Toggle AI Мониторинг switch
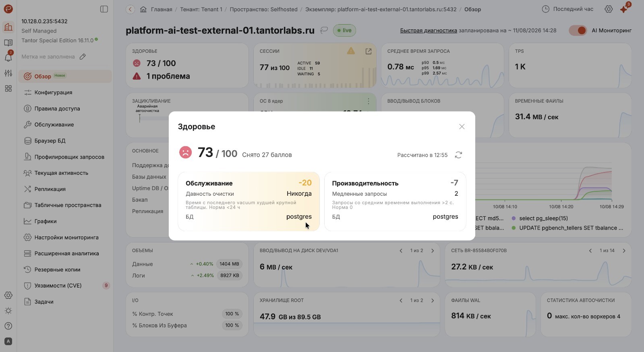The image size is (644, 352). coord(578,30)
